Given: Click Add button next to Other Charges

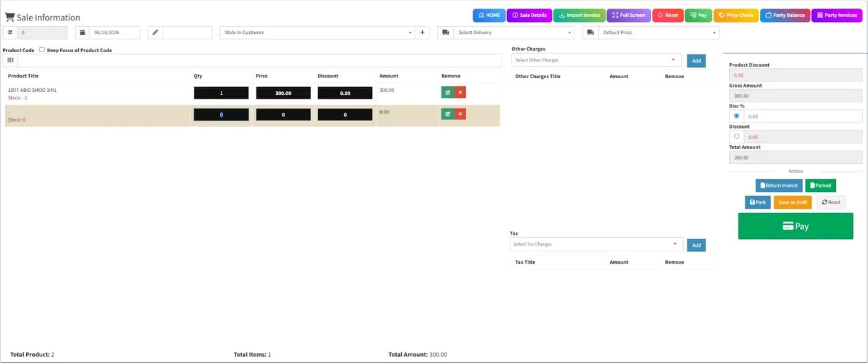Looking at the screenshot, I should click(x=696, y=61).
